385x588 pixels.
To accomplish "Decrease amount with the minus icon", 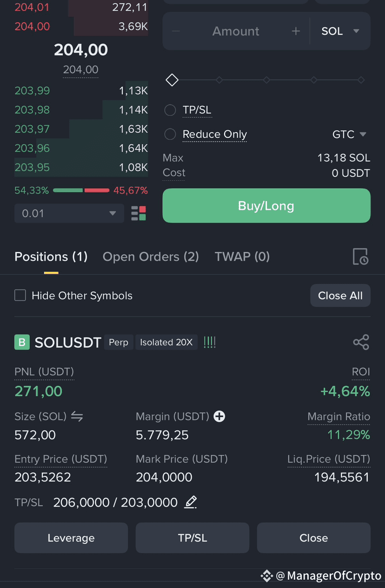I will pyautogui.click(x=176, y=31).
